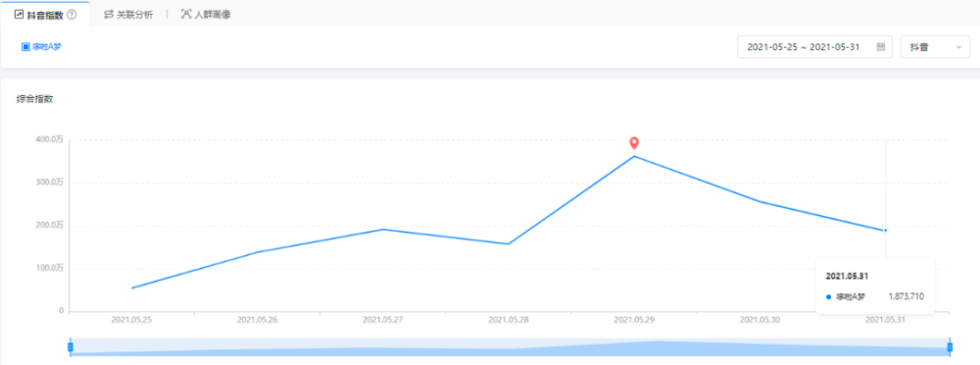This screenshot has height=365, width=980.
Task: Toggle the 哆啦A梦 keyword legend
Action: click(41, 47)
